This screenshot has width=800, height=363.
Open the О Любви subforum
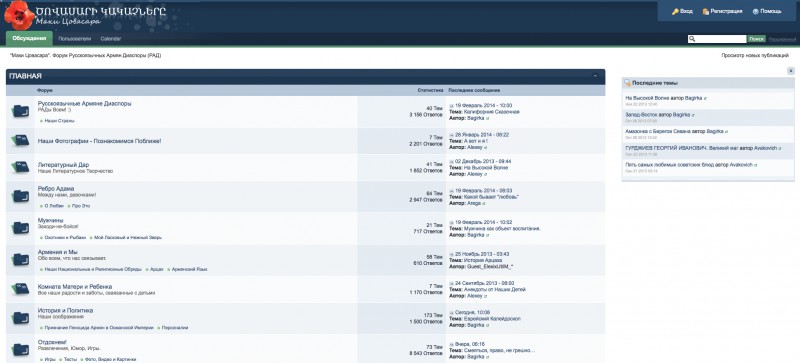[54, 206]
